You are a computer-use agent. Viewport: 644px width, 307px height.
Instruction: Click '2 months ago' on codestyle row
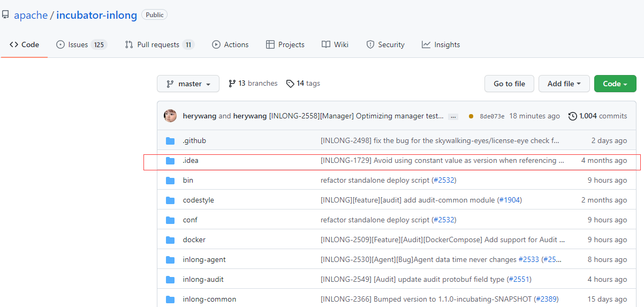604,200
